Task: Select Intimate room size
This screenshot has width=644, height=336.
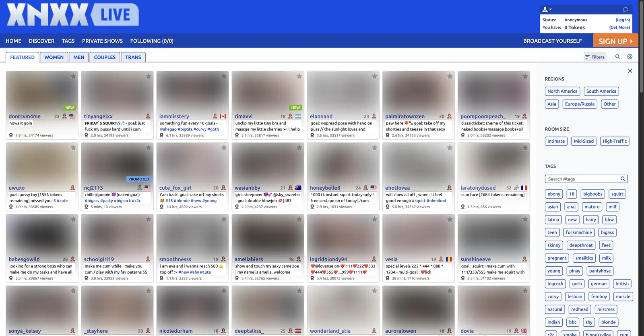Action: point(556,141)
